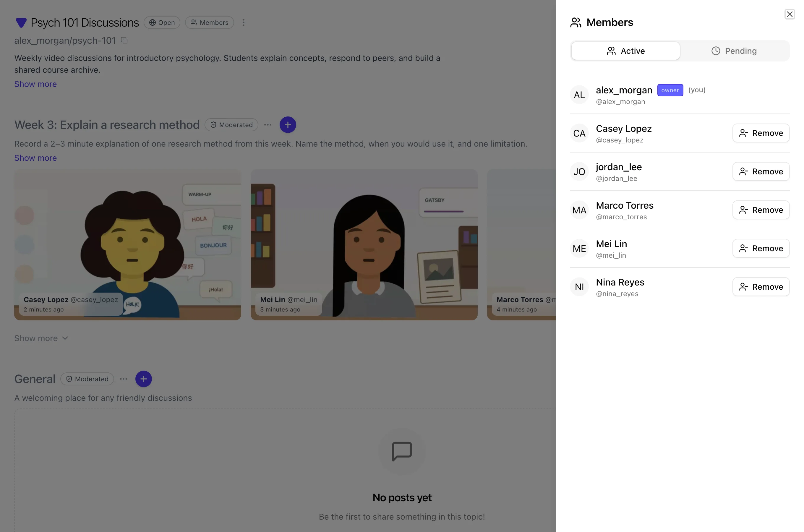This screenshot has width=804, height=532.
Task: Expand Show more posts under Week 3
Action: tap(41, 338)
